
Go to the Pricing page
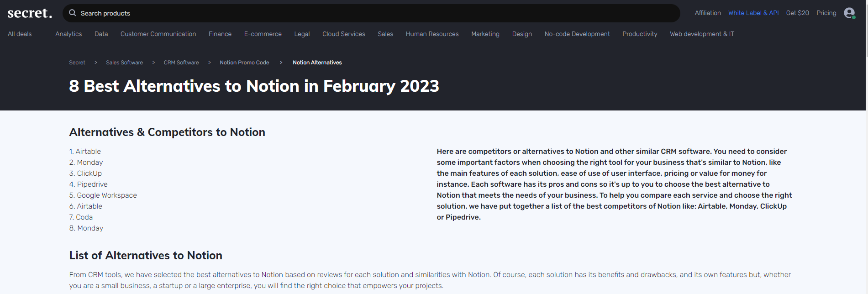[x=826, y=13]
